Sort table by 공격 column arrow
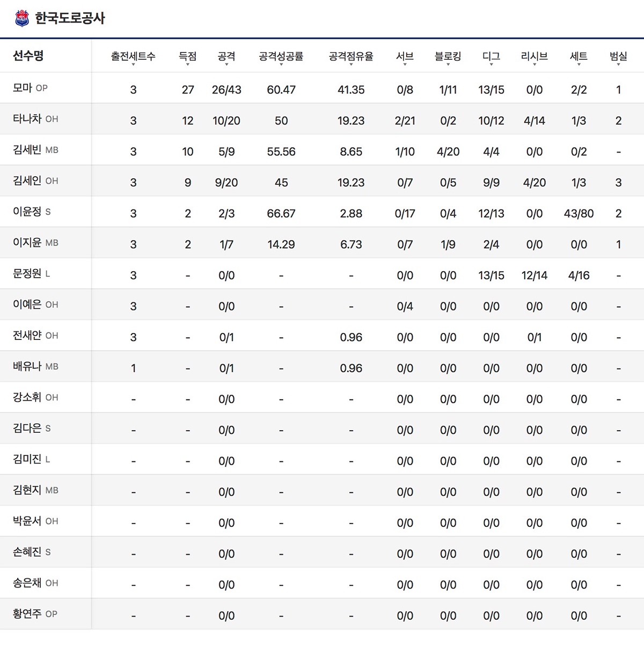This screenshot has height=645, width=644. click(x=226, y=64)
